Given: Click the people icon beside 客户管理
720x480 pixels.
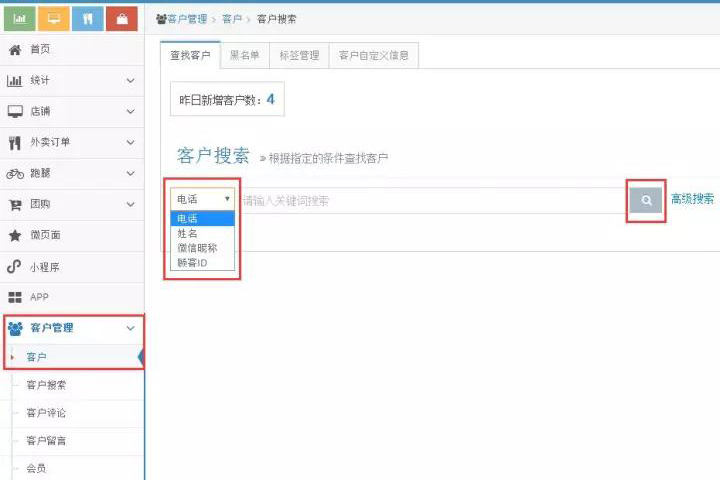Looking at the screenshot, I should 15,328.
